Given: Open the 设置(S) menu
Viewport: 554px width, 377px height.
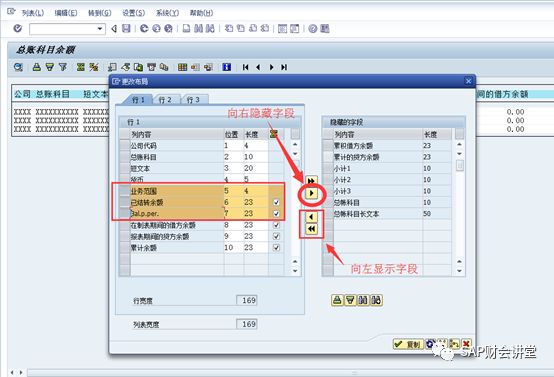Looking at the screenshot, I should 133,13.
